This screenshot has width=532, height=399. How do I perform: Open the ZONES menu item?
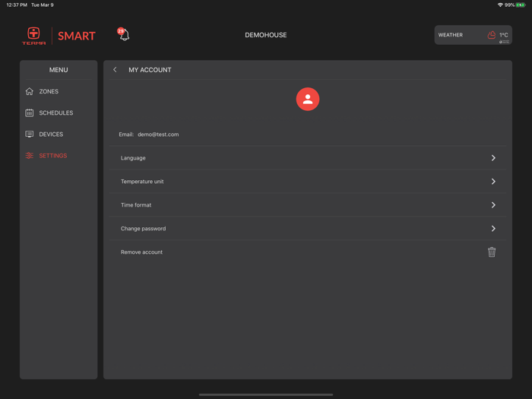[59, 91]
